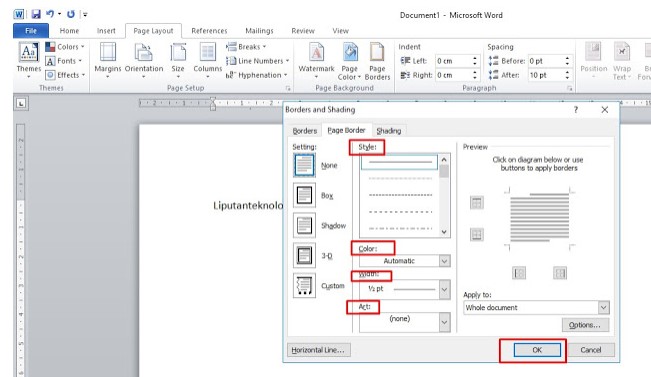Click Horizontal Line button
651x377 pixels.
pos(318,350)
